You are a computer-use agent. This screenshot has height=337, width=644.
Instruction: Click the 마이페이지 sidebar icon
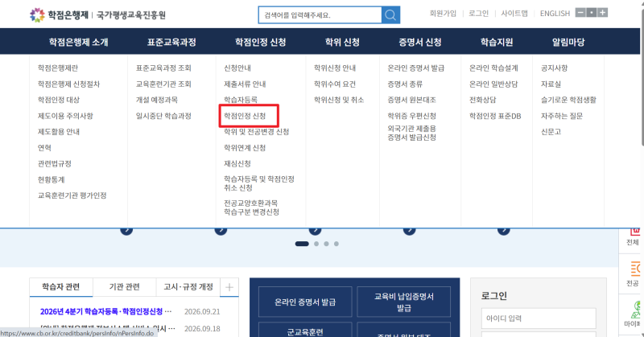click(633, 314)
